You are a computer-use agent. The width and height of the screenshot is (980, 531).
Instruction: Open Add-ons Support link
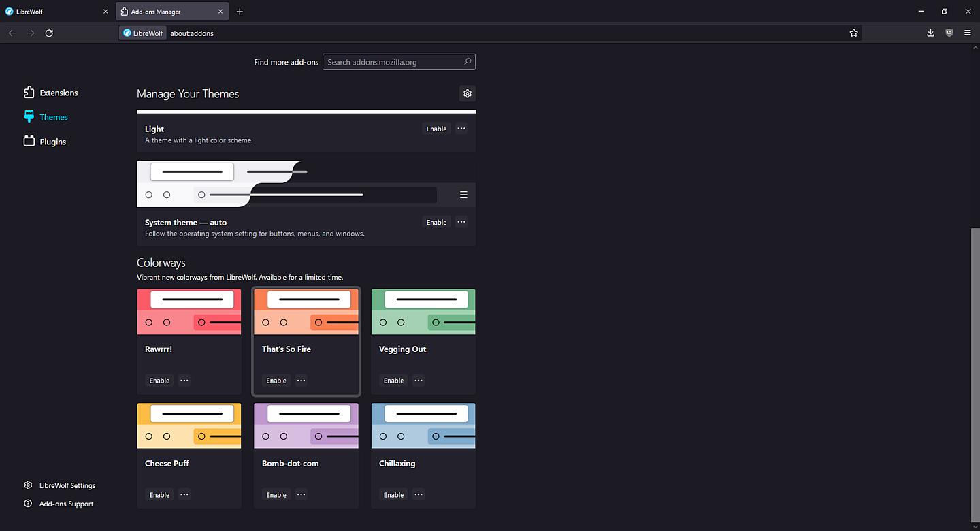(59, 504)
